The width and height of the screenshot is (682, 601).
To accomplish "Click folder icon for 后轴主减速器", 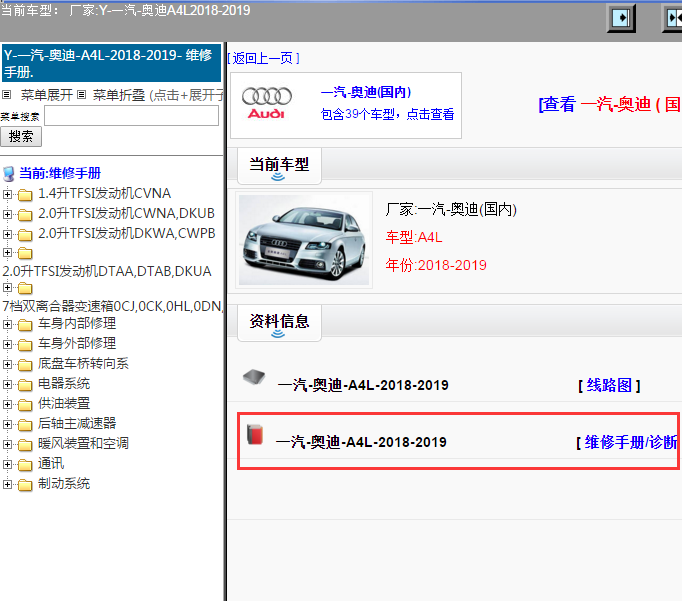I will 25,424.
